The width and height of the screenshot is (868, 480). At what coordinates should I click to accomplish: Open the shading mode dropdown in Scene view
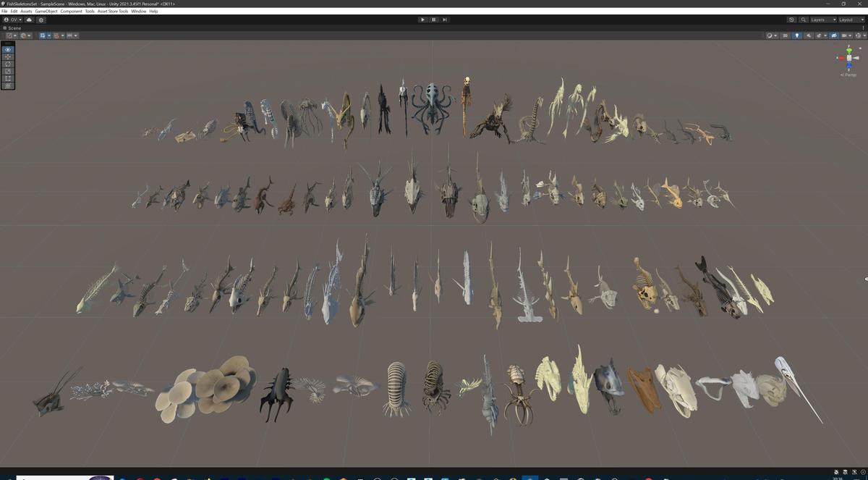point(771,35)
